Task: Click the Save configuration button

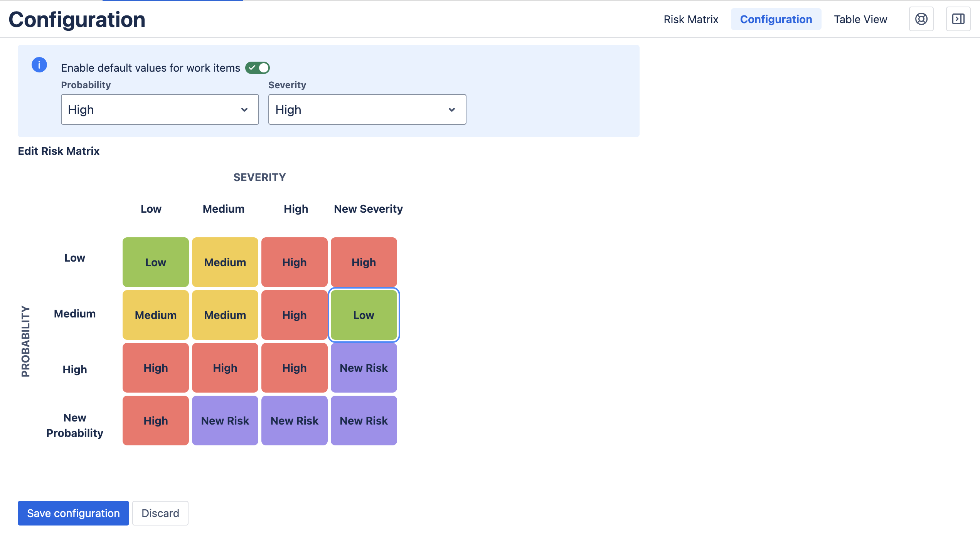Action: [73, 513]
